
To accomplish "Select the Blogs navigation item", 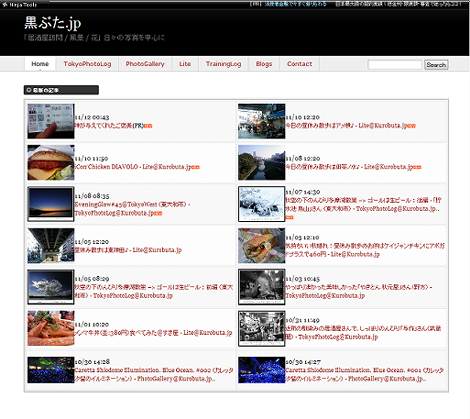I will point(264,64).
